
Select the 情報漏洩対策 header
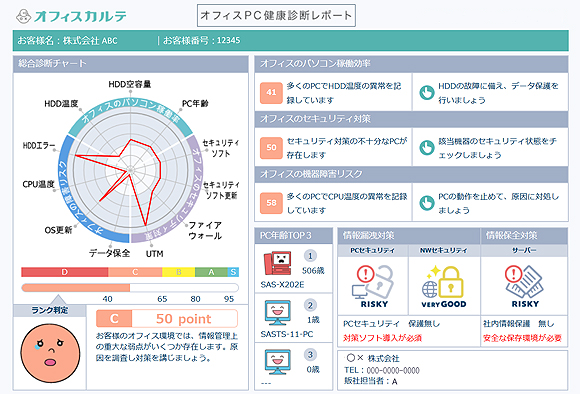tap(409, 236)
